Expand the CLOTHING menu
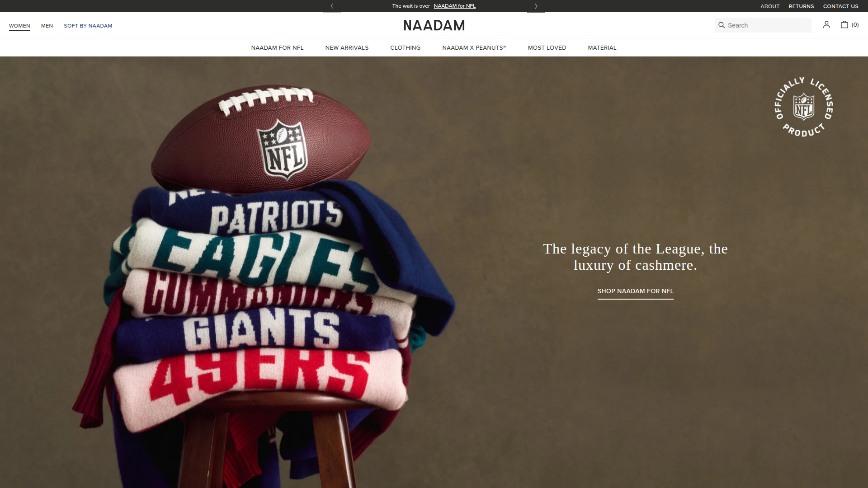This screenshot has width=868, height=488. click(406, 48)
